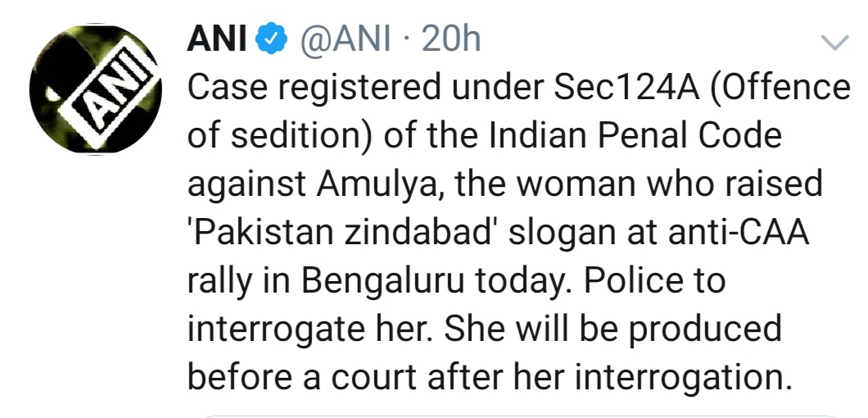Click 'Indian Penal Code' in the tweet
Screen dimensions: 868x418
tap(635, 136)
